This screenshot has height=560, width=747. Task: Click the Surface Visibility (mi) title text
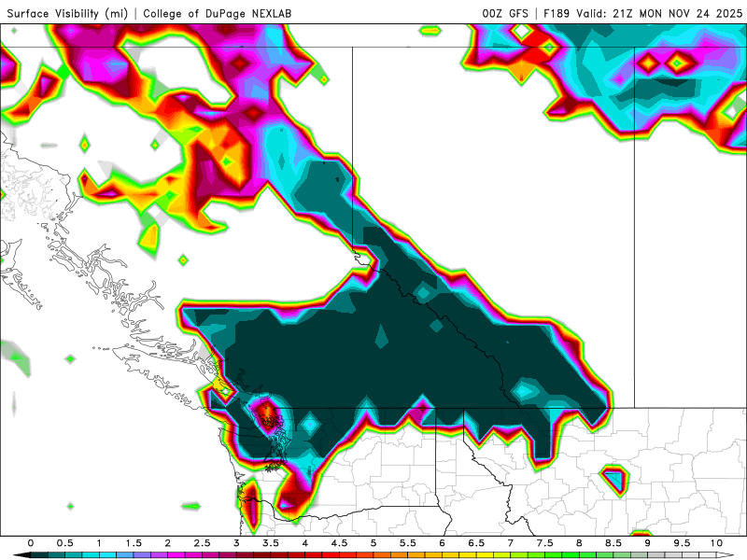tap(67, 13)
